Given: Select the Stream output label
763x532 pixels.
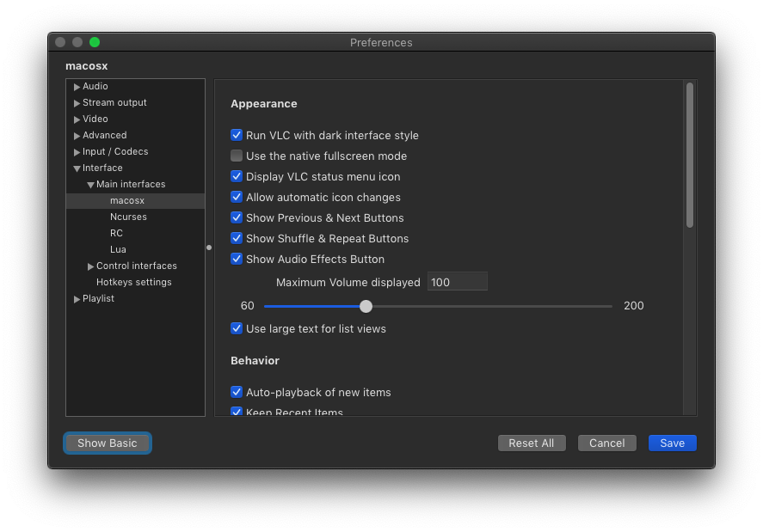Looking at the screenshot, I should (x=114, y=102).
